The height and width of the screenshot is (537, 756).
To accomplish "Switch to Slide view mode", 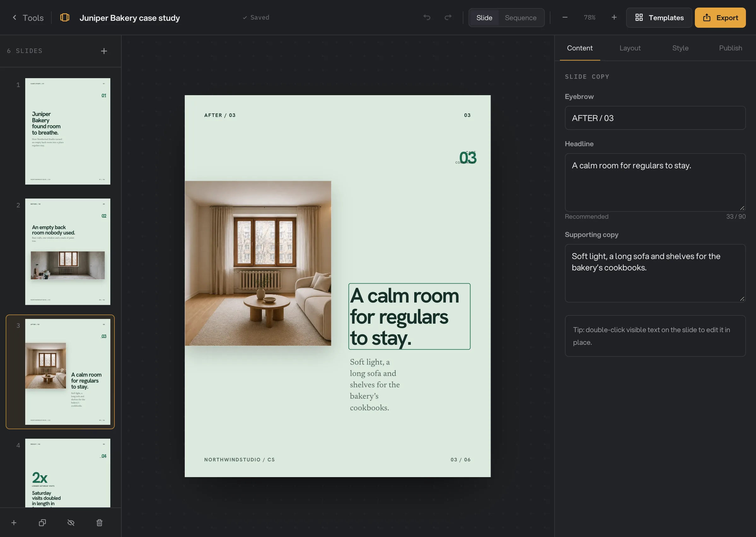I will pyautogui.click(x=484, y=18).
